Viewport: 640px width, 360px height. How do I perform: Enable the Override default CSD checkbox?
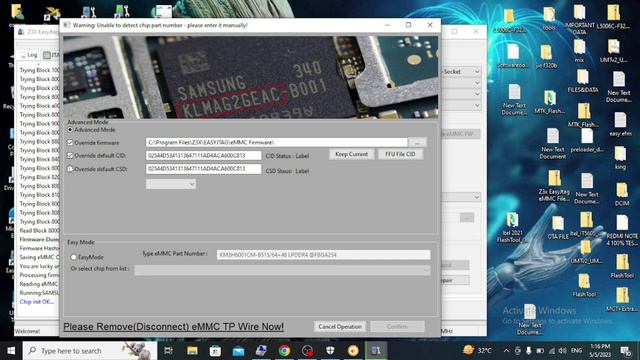pos(70,169)
